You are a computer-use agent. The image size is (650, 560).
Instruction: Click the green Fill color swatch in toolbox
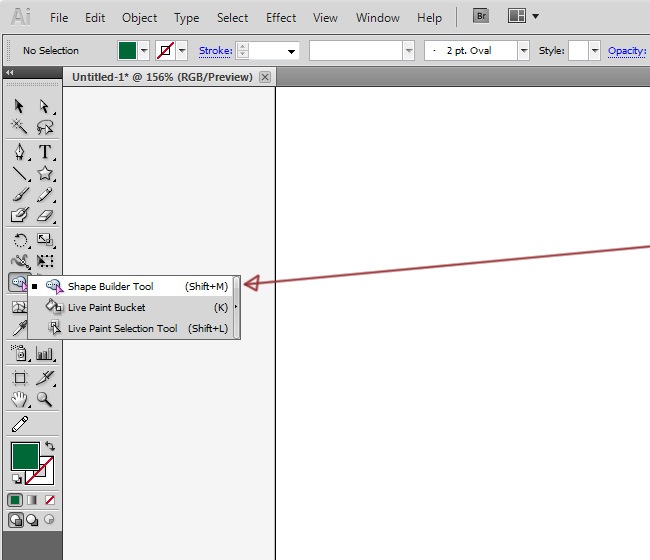point(24,456)
